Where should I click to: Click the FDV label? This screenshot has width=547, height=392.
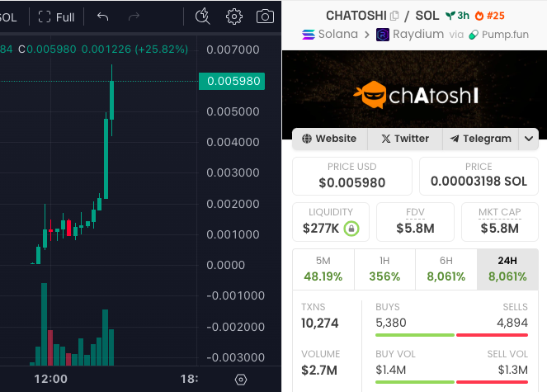click(415, 212)
